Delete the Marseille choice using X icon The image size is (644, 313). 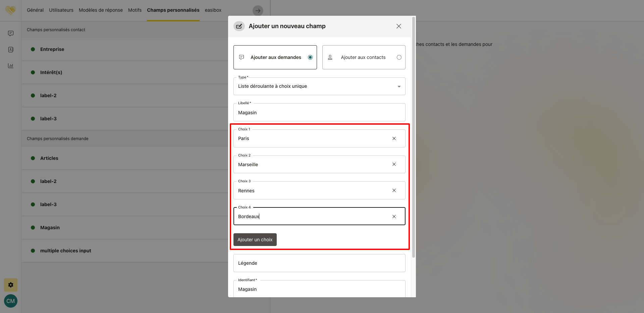[x=394, y=164]
